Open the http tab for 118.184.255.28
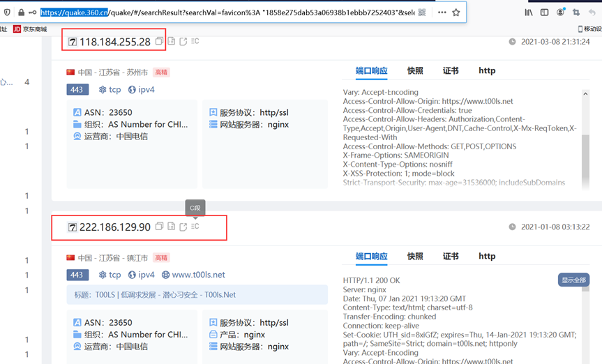 [487, 70]
